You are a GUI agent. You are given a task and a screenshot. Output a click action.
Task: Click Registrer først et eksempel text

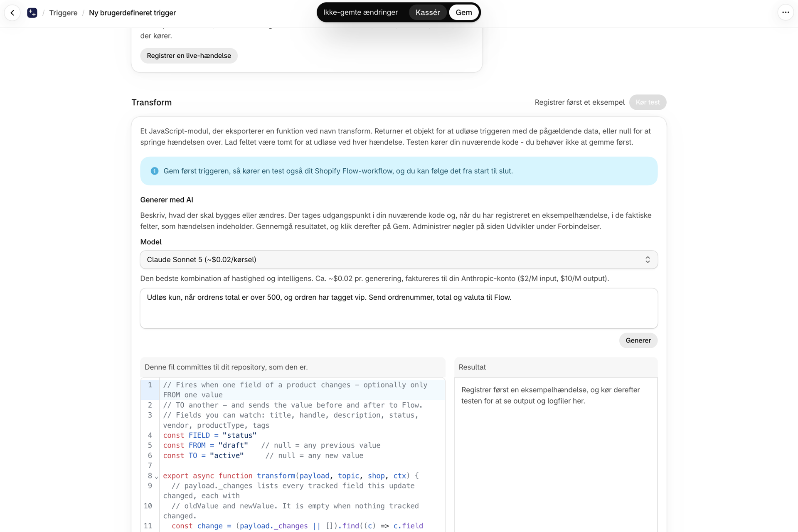579,102
